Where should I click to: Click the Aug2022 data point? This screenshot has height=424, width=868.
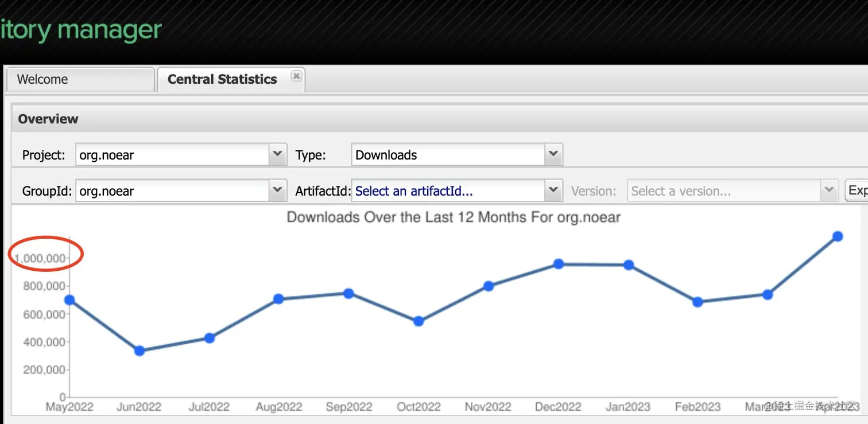278,299
